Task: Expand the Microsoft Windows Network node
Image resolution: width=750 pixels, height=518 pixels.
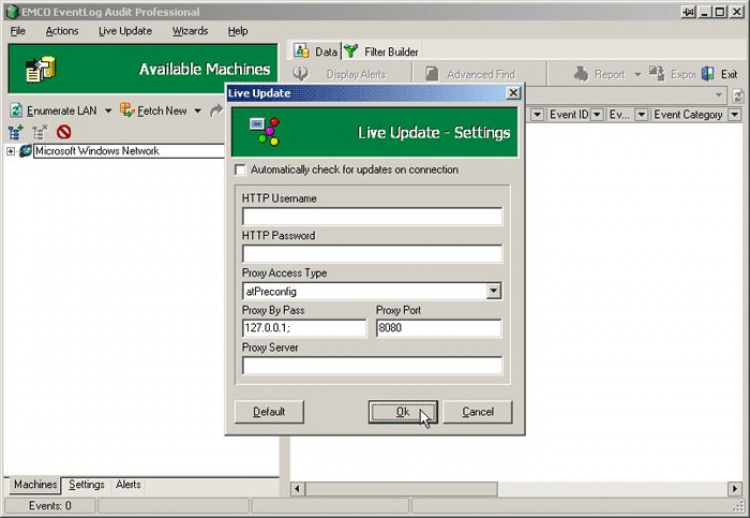Action: click(11, 151)
